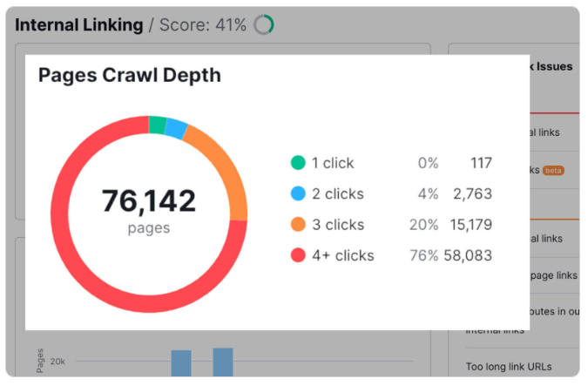The height and width of the screenshot is (386, 588).
Task: Click the first blue bar in pages chart
Action: 181,363
